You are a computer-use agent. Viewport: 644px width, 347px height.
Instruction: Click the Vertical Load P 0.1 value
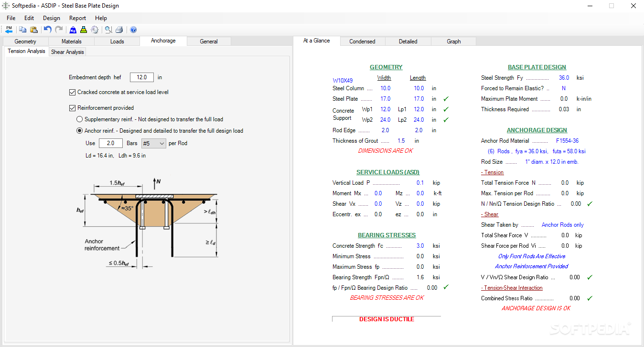pyautogui.click(x=420, y=183)
